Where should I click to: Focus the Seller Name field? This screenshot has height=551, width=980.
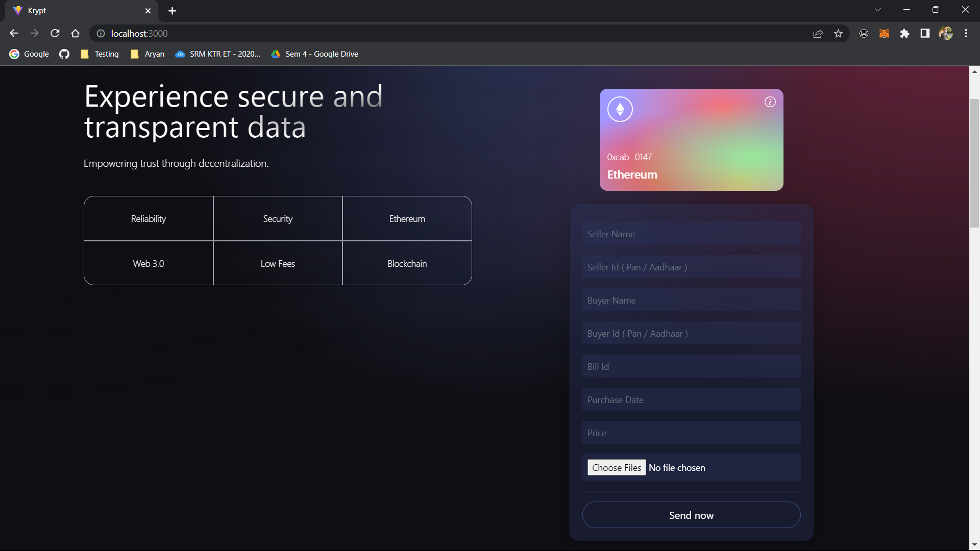click(x=691, y=234)
